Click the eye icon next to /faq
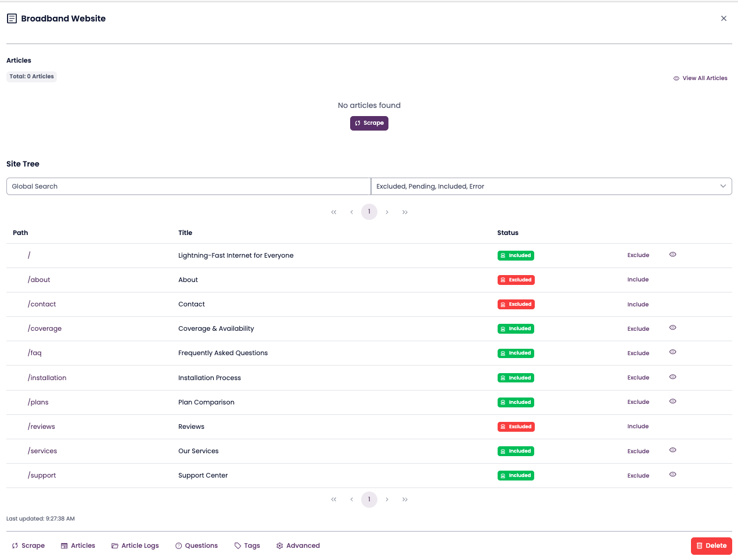 (672, 352)
